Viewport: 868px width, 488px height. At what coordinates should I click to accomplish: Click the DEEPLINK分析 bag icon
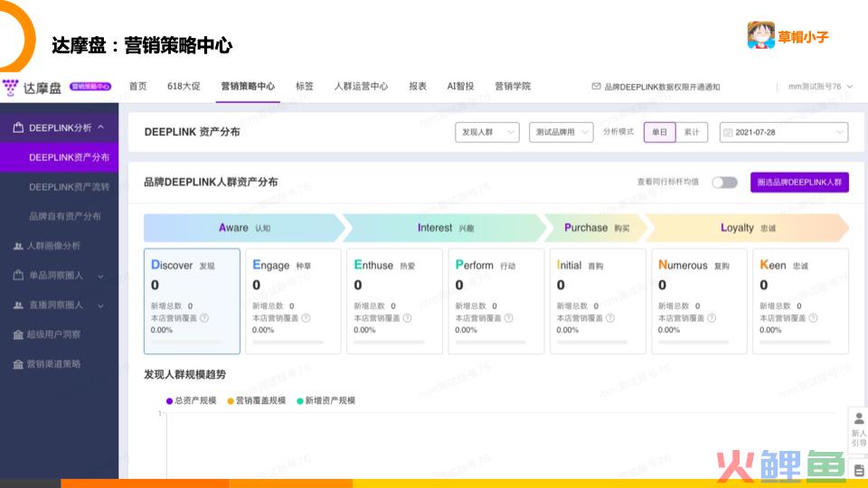point(18,127)
